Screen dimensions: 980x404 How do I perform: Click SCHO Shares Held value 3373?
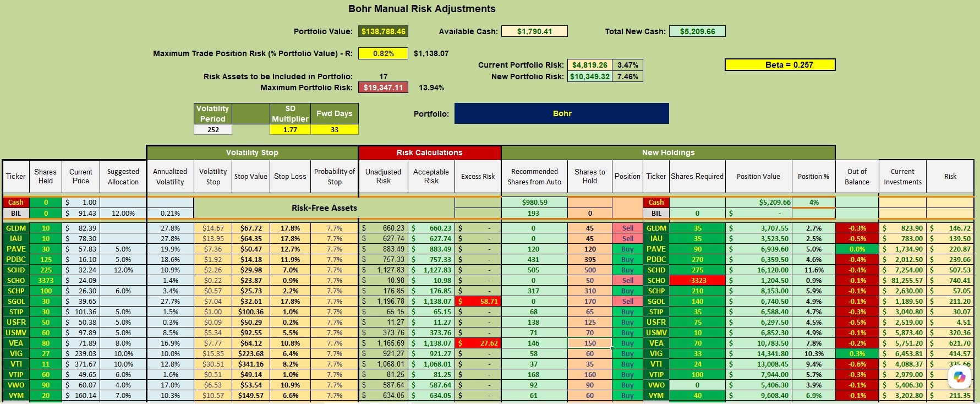[46, 281]
